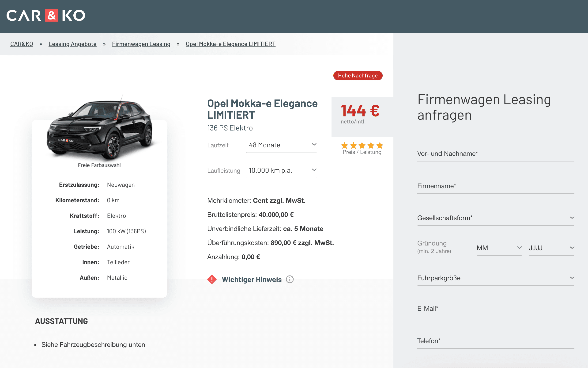
Task: Open the Gründung JJJJ year dropdown
Action: coord(551,248)
